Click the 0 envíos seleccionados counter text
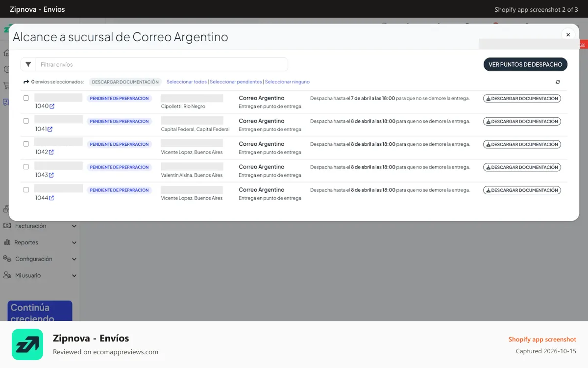The height and width of the screenshot is (368, 588). coord(57,82)
